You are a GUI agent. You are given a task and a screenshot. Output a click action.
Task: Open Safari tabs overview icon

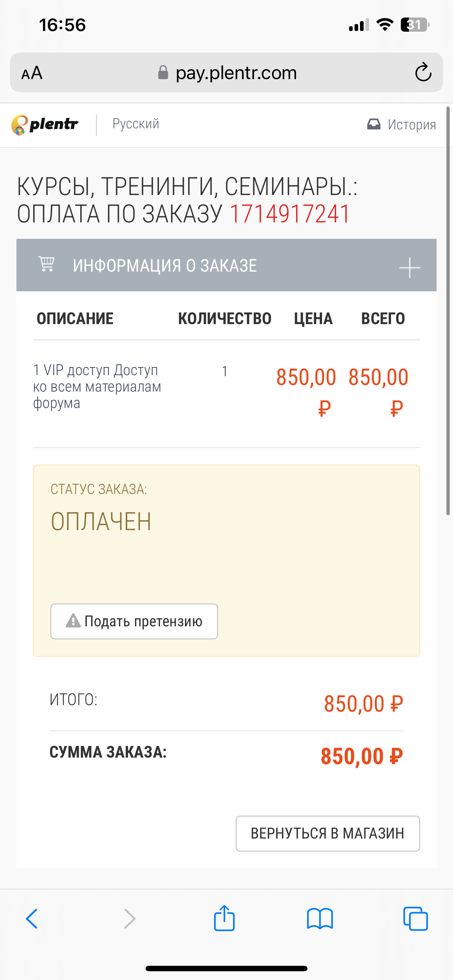click(x=415, y=919)
